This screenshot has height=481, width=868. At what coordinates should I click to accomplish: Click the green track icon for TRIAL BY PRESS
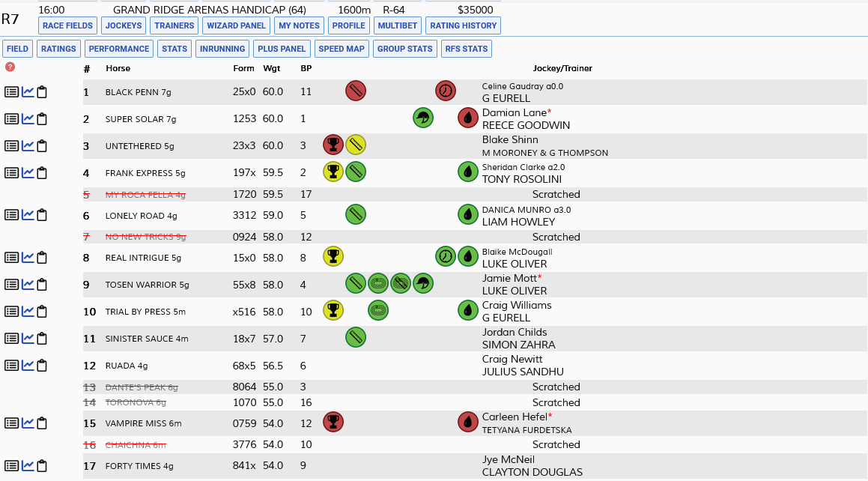[x=378, y=310]
